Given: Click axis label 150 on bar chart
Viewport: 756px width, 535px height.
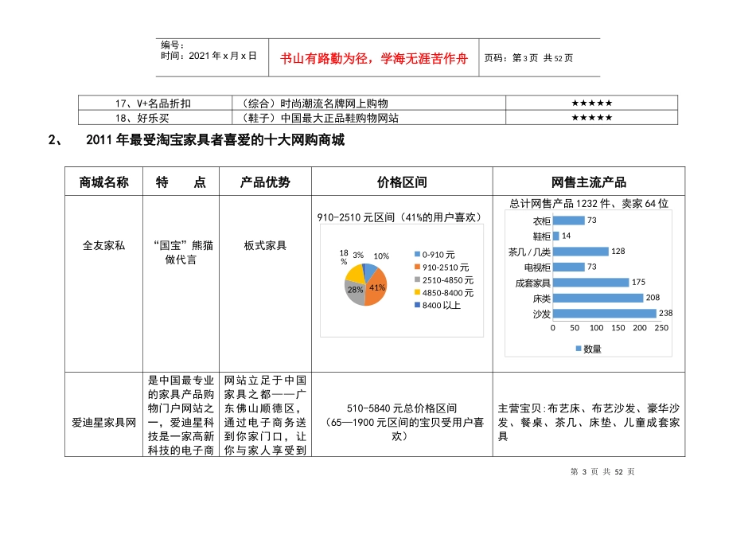Looking at the screenshot, I should 618,328.
